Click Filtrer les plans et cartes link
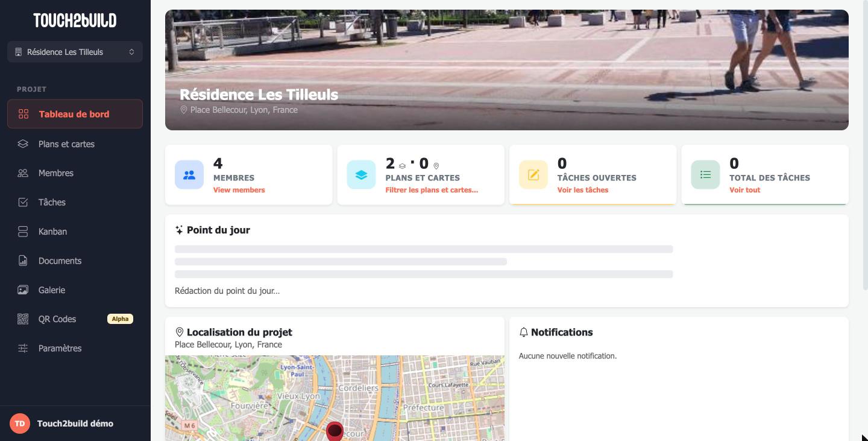Screen dimensions: 868x441 click(432, 190)
